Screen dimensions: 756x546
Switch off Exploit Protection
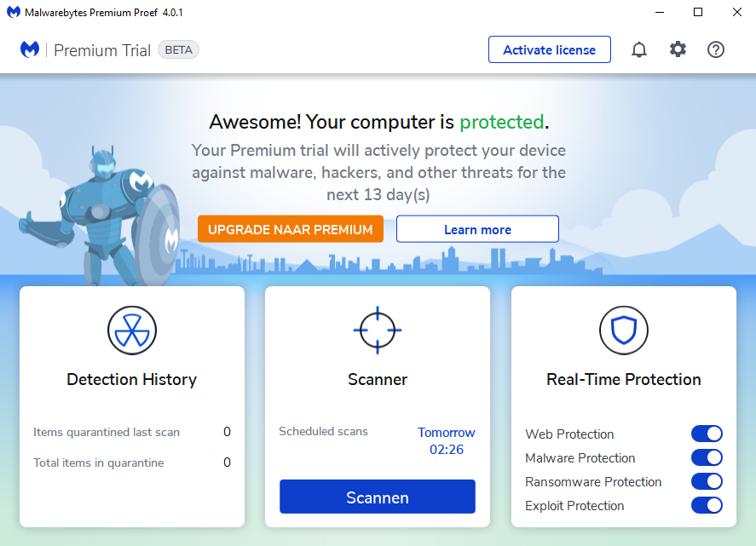707,506
